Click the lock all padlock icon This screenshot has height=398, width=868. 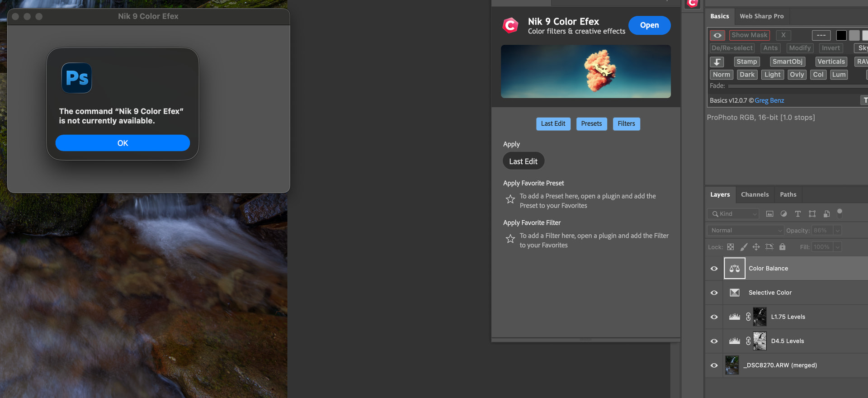783,247
